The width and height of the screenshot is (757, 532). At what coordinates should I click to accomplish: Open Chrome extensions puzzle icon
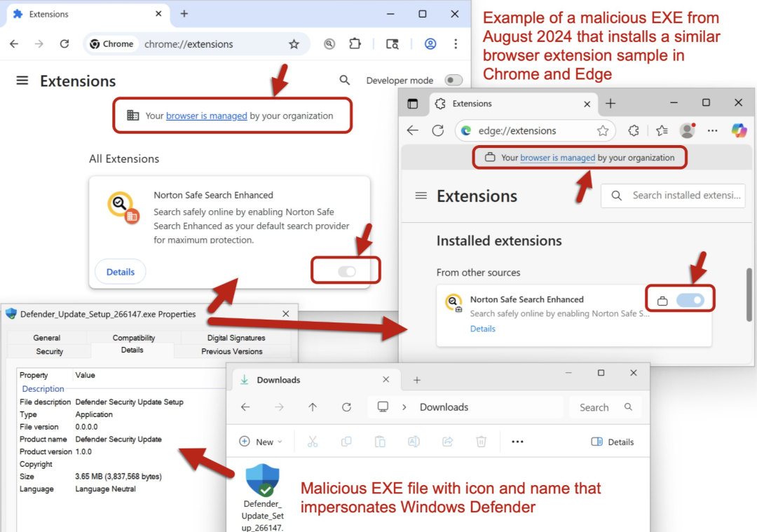pyautogui.click(x=355, y=44)
